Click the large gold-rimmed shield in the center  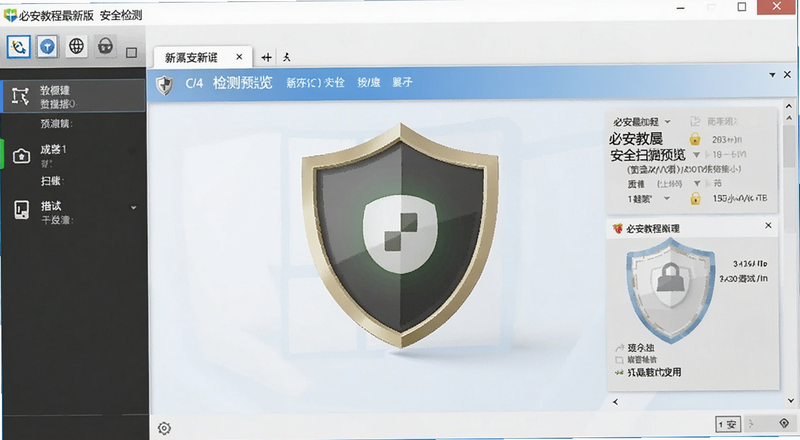pyautogui.click(x=401, y=236)
